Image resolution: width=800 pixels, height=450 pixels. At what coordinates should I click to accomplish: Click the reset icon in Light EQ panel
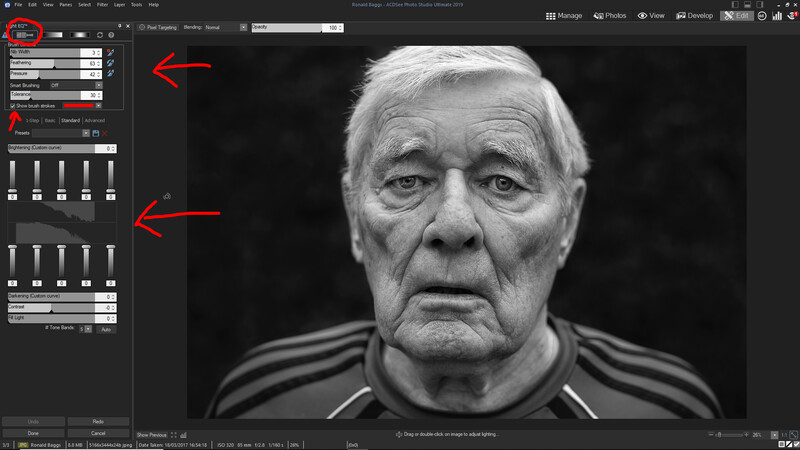tap(100, 35)
